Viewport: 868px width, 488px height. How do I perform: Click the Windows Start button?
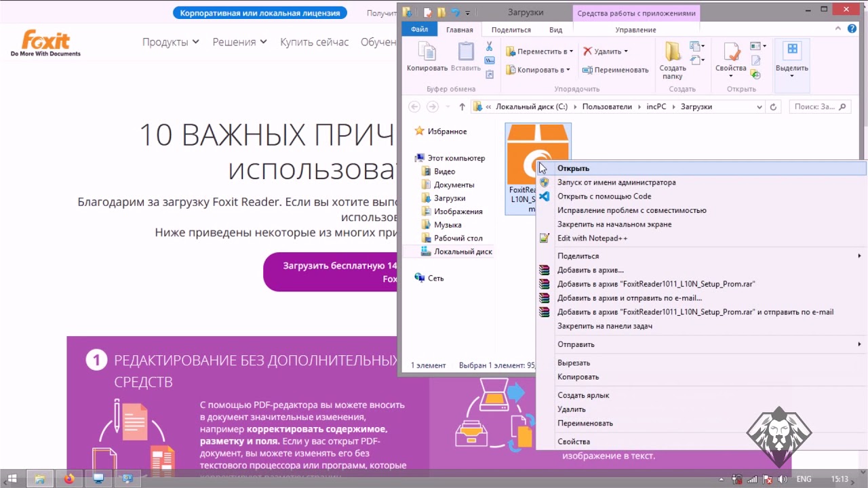12,479
